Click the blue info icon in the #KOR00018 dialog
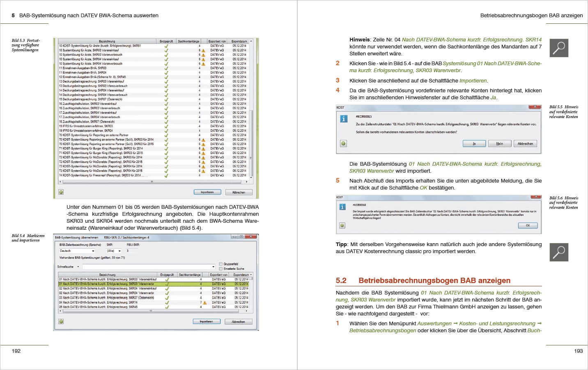This screenshot has height=370, width=588. tap(342, 207)
